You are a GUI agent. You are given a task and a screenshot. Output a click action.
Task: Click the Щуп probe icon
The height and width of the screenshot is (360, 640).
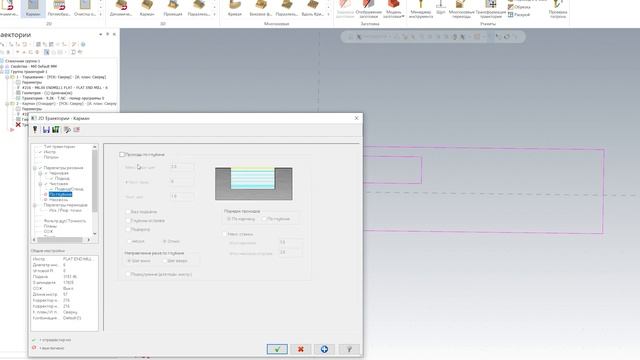pyautogui.click(x=440, y=7)
